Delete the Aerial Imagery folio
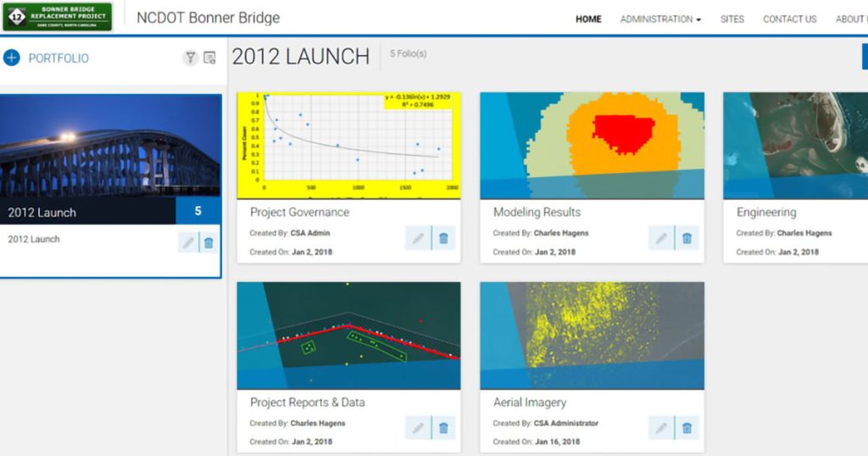 [687, 429]
